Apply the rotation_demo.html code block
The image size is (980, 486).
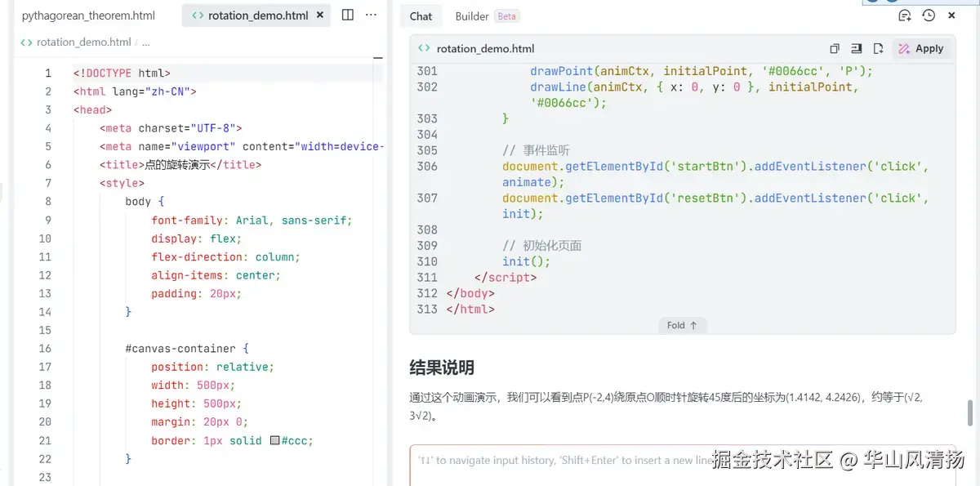click(x=921, y=49)
